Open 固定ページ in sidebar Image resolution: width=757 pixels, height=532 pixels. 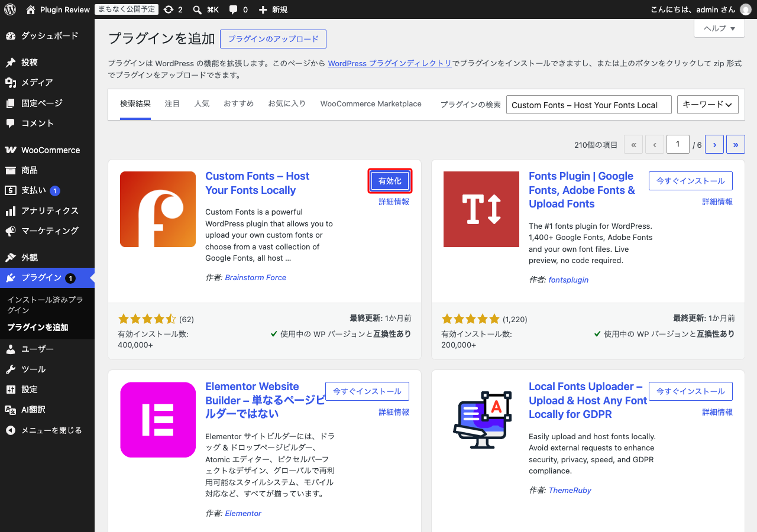pyautogui.click(x=47, y=103)
